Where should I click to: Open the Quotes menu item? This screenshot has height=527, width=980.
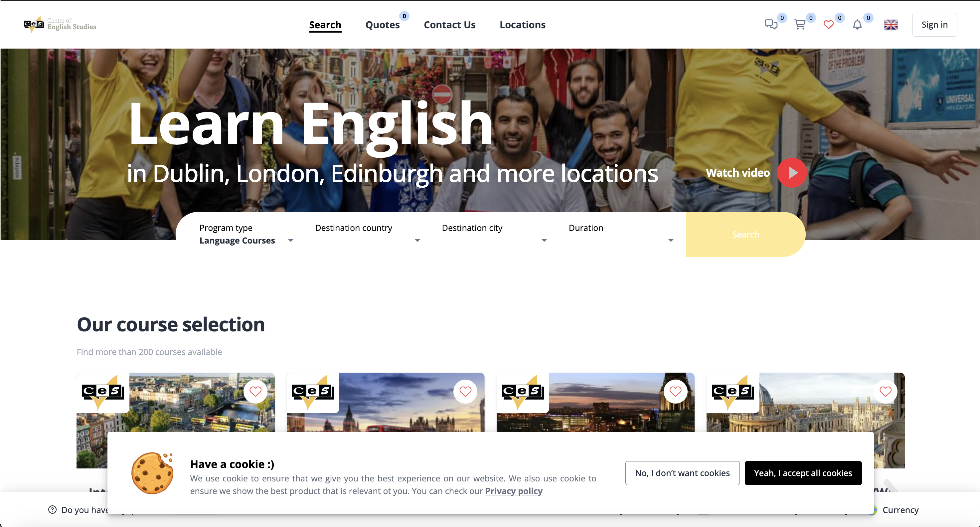point(382,25)
